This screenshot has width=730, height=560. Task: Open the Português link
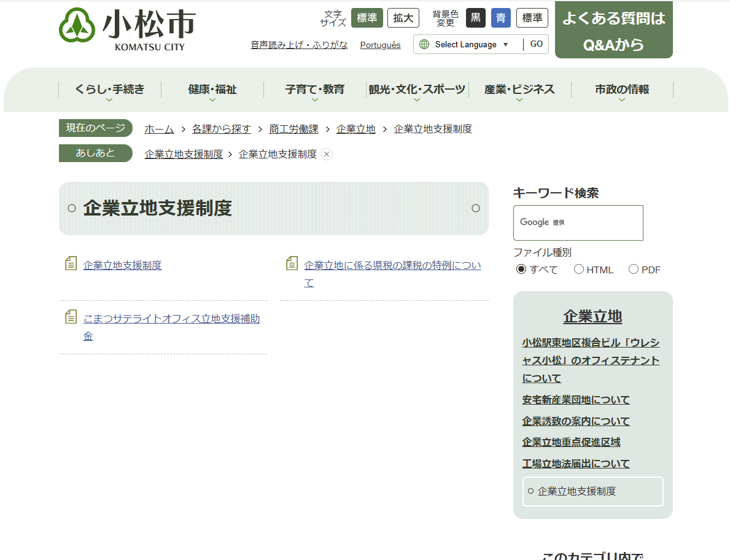381,45
